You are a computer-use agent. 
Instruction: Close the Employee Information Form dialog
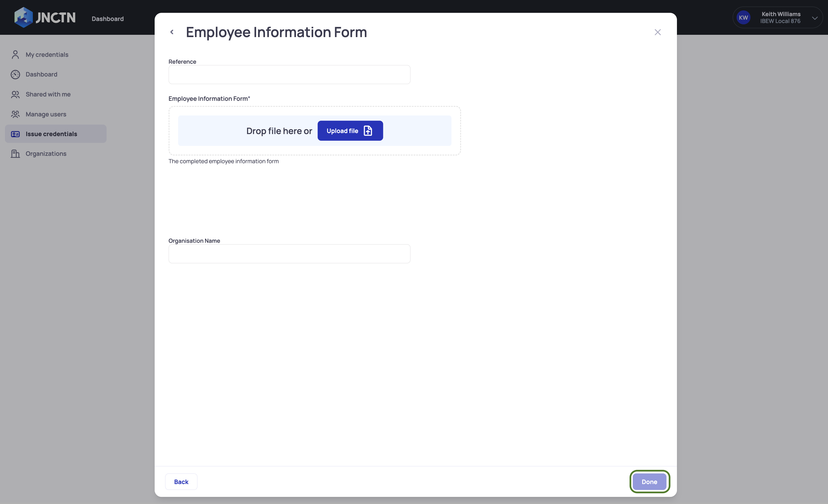(657, 32)
